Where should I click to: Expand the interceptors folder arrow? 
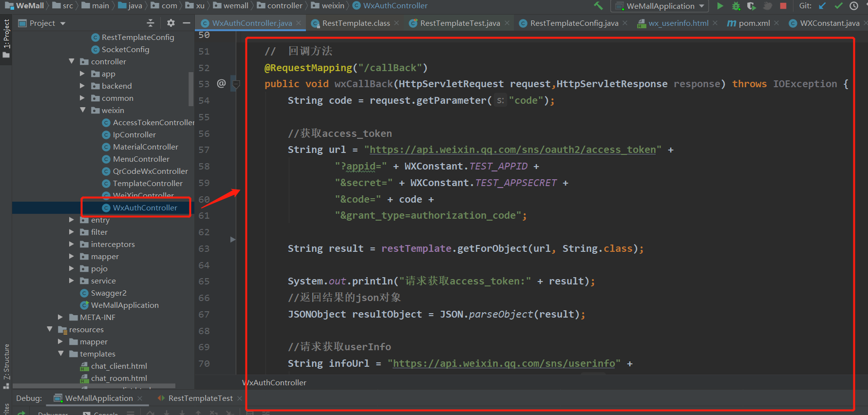pyautogui.click(x=72, y=244)
